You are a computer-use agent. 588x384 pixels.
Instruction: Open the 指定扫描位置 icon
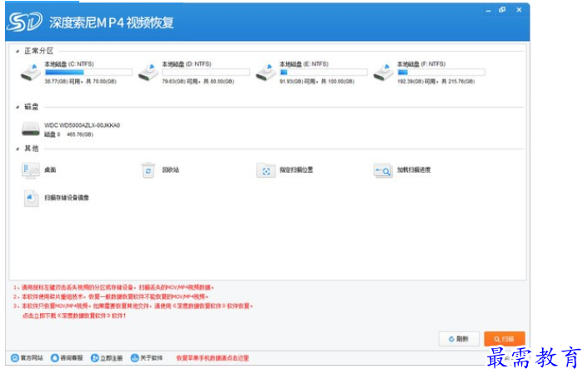tap(266, 170)
